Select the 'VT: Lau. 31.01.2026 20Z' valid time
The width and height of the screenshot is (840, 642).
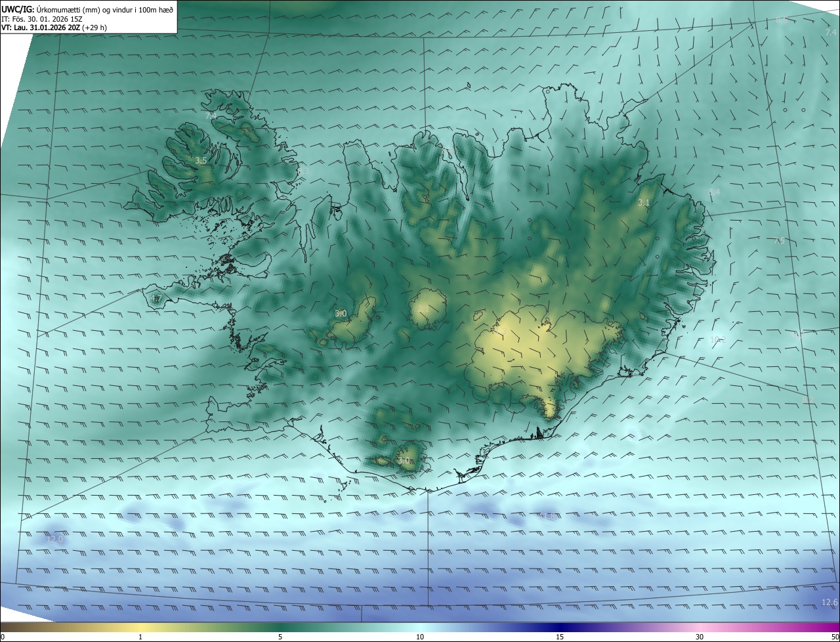pos(41,28)
